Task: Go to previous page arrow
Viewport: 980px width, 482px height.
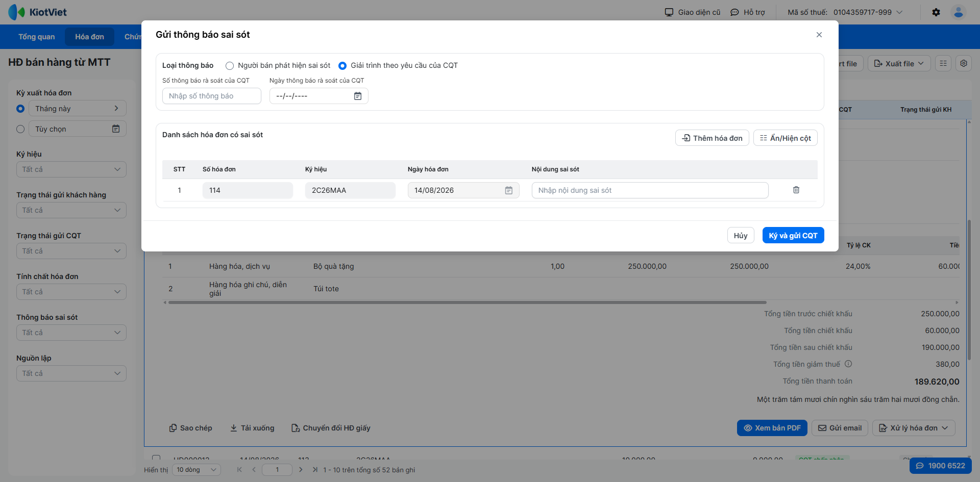Action: [254, 470]
